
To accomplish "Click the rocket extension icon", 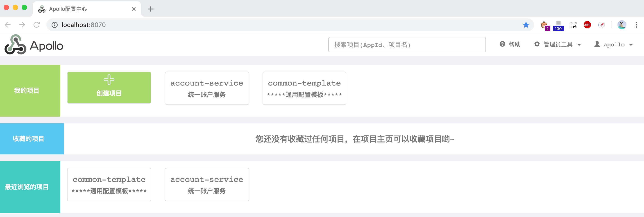I will click(x=601, y=25).
